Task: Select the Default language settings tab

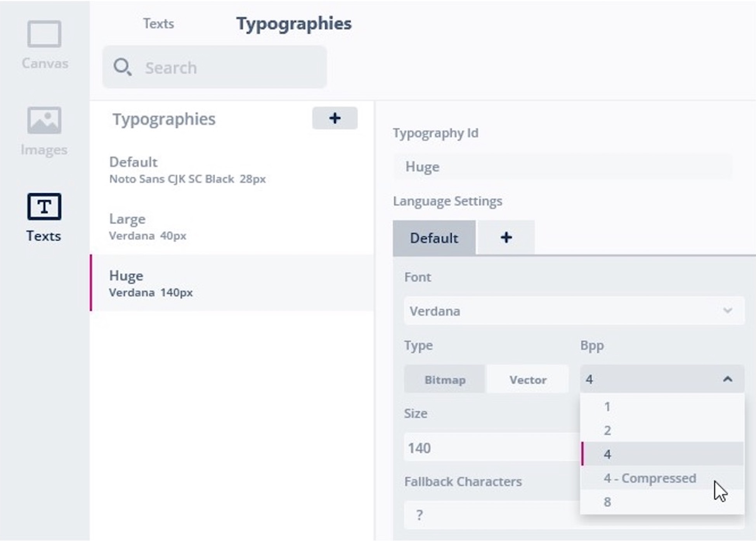Action: click(x=434, y=238)
